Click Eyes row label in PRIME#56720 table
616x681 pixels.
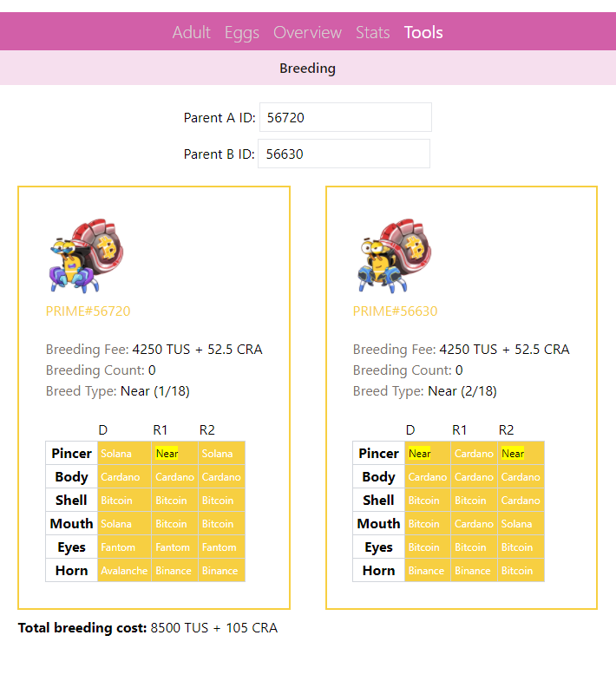(x=72, y=547)
